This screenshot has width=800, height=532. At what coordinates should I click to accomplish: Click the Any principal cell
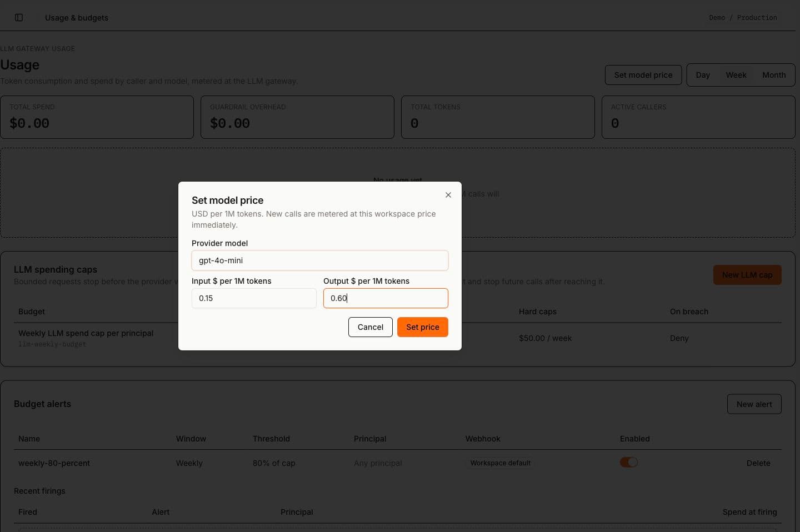pos(378,463)
